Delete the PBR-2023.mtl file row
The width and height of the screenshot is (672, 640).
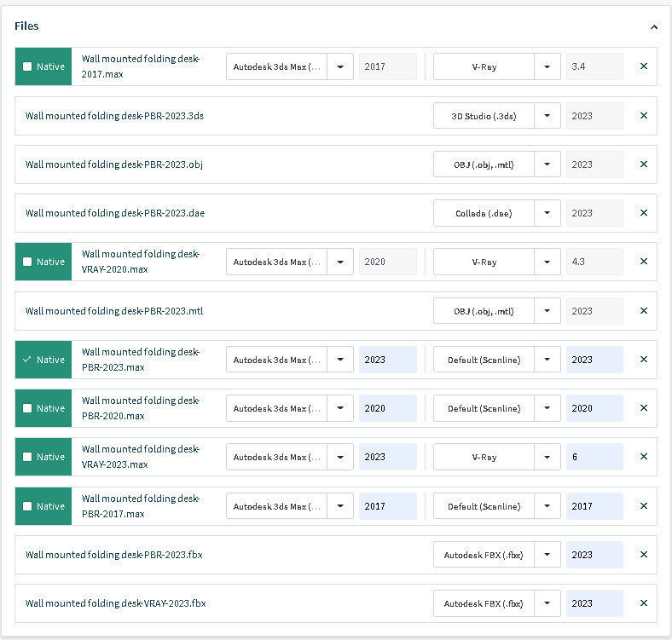(x=643, y=311)
